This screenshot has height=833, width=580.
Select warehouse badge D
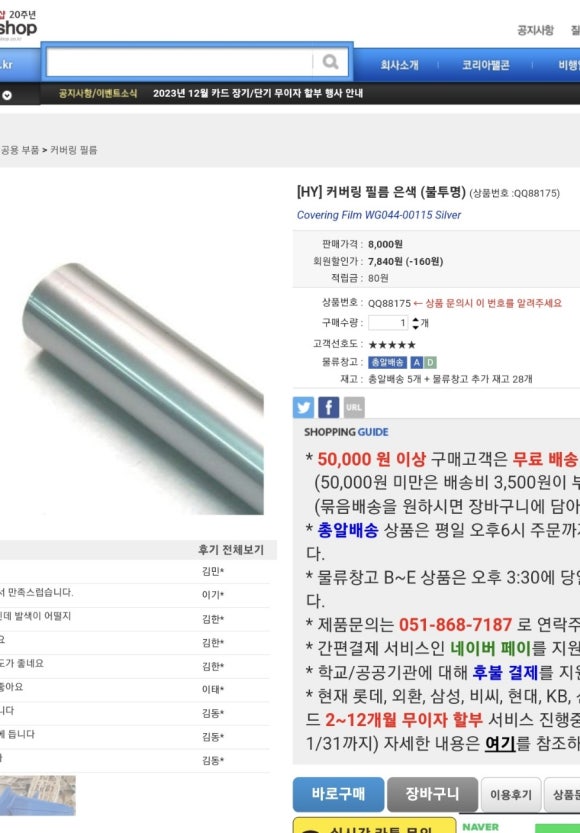pos(430,362)
